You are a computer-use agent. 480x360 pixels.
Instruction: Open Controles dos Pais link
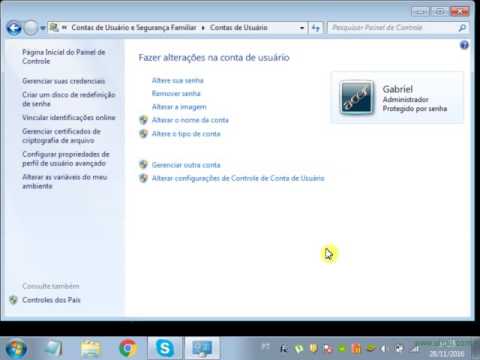point(51,300)
